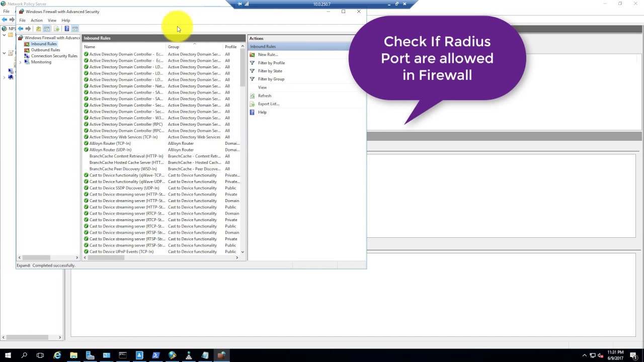
Task: Click green check icon of AllJoyn Router (TCP-In)
Action: (x=86, y=143)
